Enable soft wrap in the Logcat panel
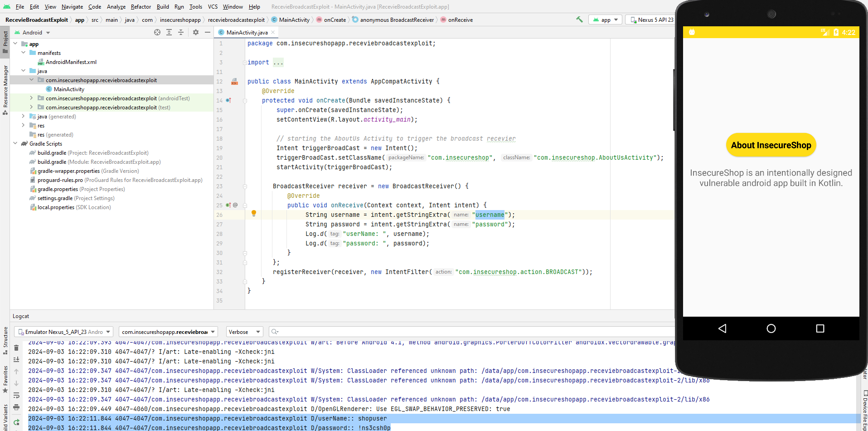 pyautogui.click(x=16, y=396)
